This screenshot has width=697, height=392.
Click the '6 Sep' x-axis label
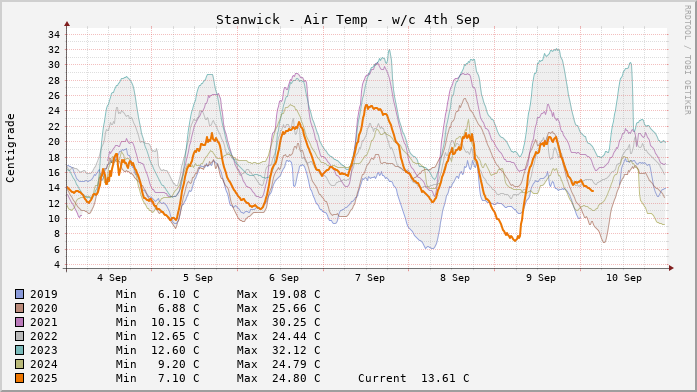tap(284, 278)
